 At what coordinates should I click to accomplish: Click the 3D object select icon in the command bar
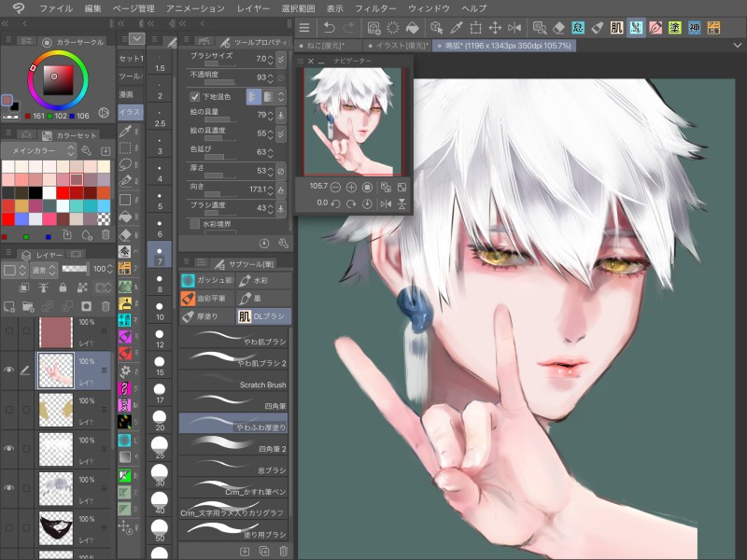pyautogui.click(x=436, y=28)
